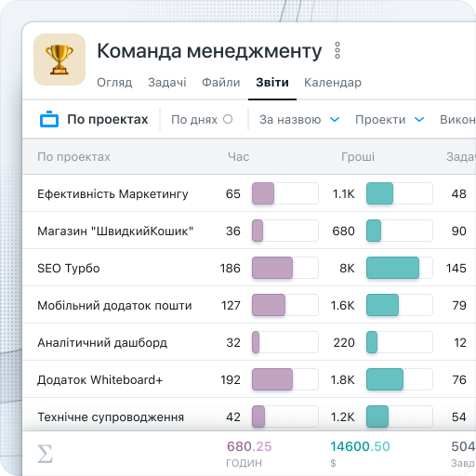
Task: Toggle the По днях radio option
Action: tap(228, 119)
